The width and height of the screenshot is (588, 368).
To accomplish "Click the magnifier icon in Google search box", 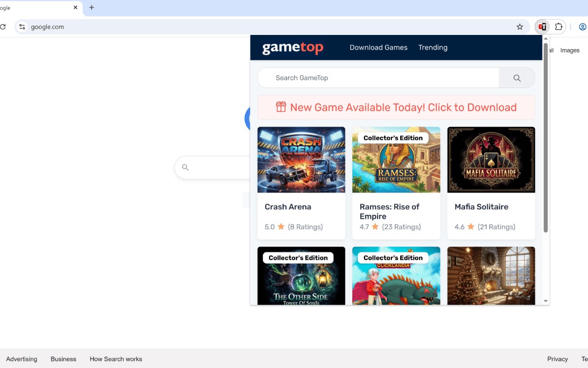I will point(185,167).
